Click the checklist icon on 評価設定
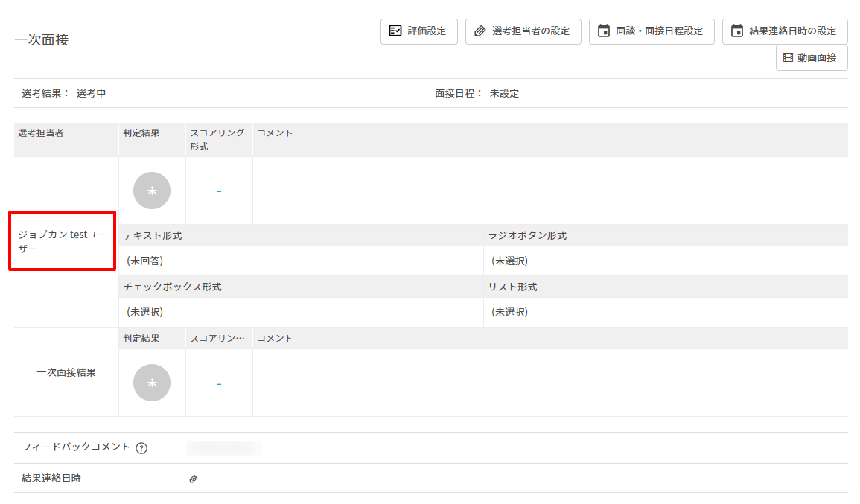 pyautogui.click(x=395, y=31)
